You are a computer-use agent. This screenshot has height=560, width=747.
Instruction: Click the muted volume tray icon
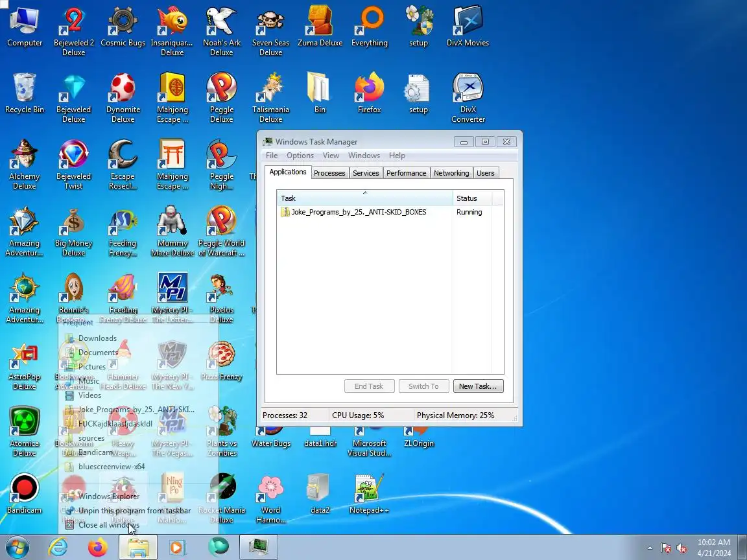tap(682, 548)
